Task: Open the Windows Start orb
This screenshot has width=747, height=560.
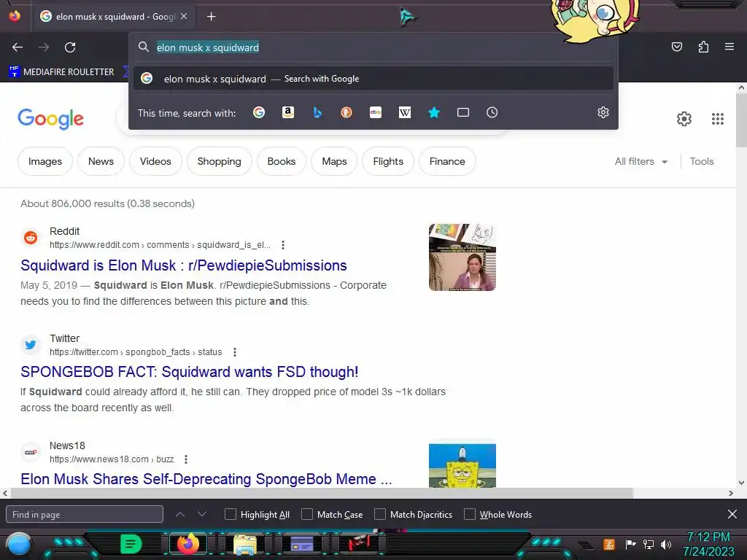Action: (19, 544)
